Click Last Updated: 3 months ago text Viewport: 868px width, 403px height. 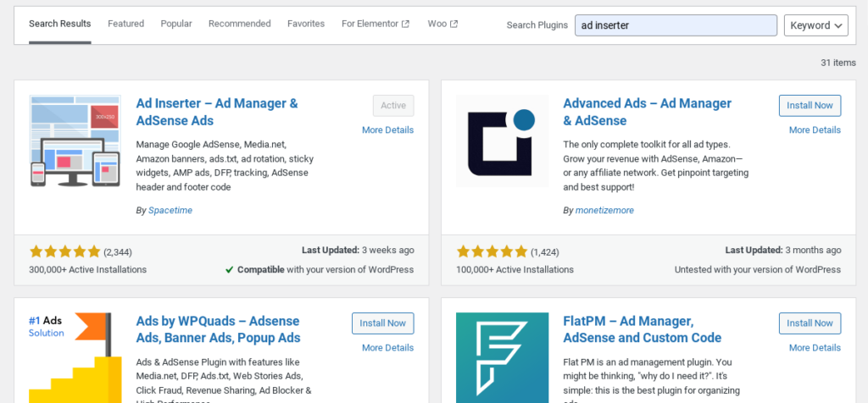point(783,251)
